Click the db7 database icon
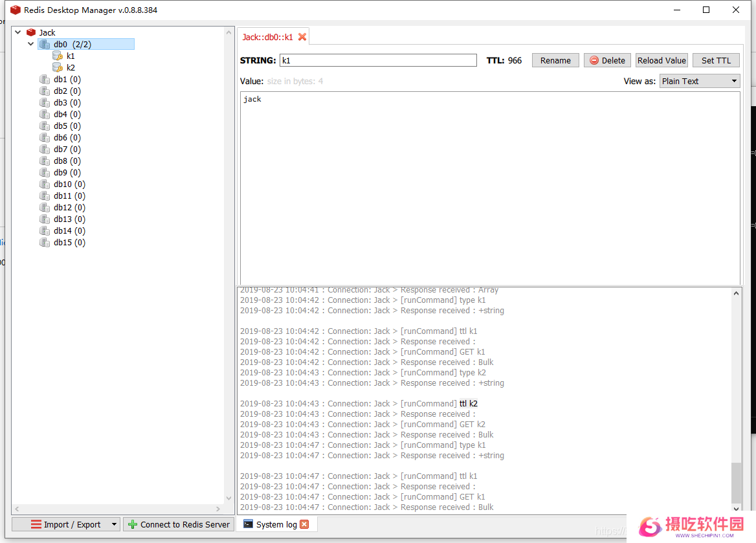Screen dimensions: 756x543 click(x=45, y=149)
